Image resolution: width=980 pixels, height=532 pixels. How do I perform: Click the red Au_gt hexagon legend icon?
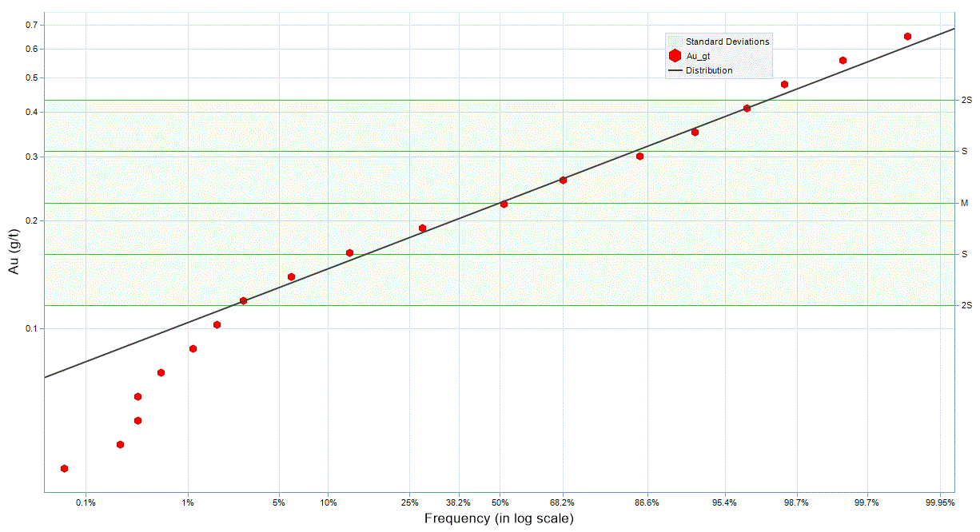pos(675,56)
